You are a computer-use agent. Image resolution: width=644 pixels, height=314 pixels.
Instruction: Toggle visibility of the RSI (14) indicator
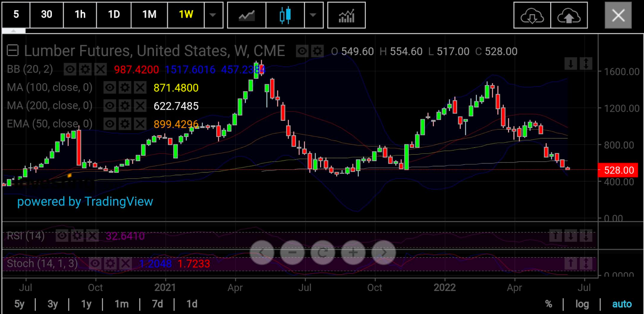point(62,235)
